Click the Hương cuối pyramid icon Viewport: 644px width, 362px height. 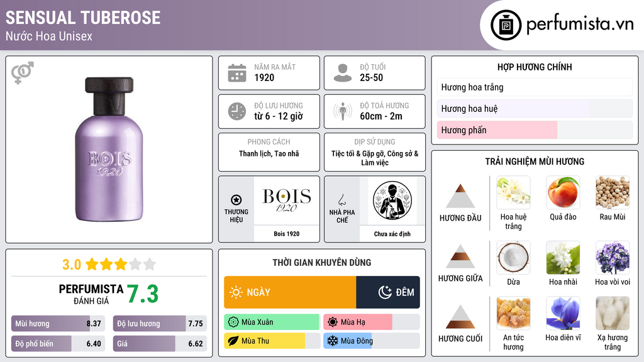[x=460, y=317]
